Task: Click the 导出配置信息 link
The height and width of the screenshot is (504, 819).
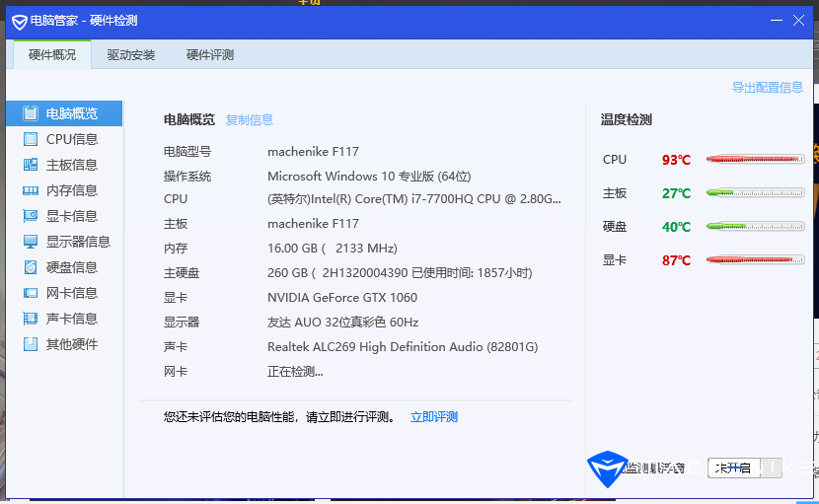Action: tap(768, 87)
